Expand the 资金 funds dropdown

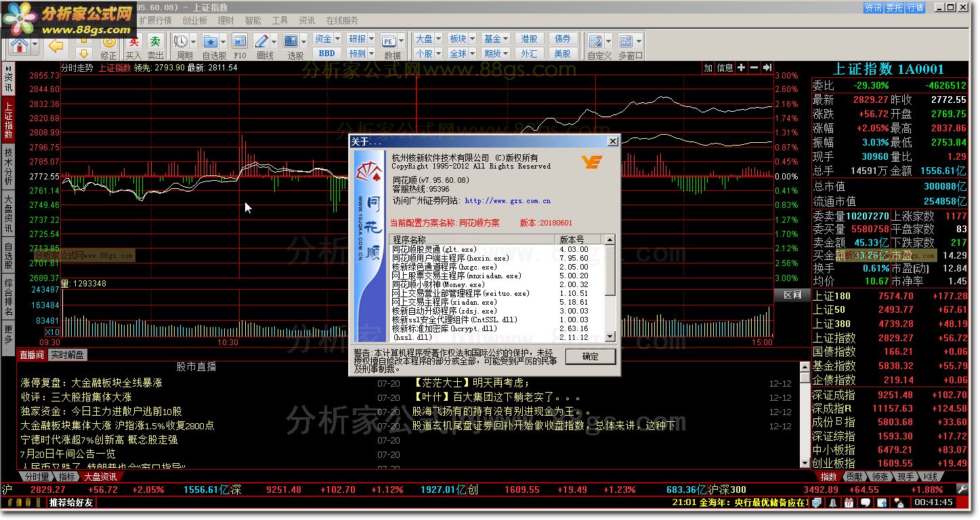pyautogui.click(x=338, y=39)
